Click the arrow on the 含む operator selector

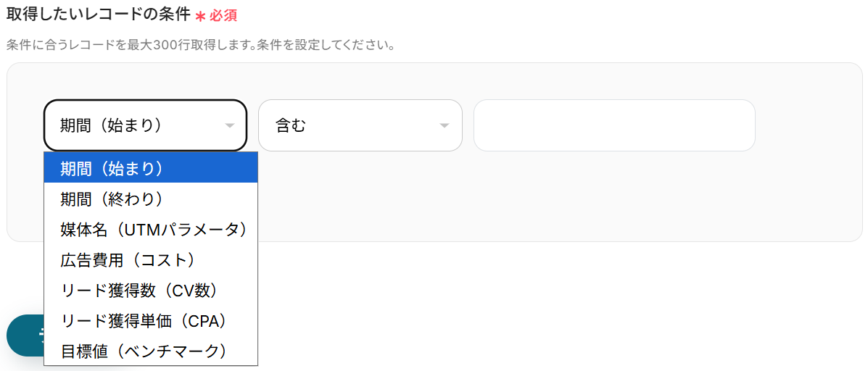(x=444, y=126)
